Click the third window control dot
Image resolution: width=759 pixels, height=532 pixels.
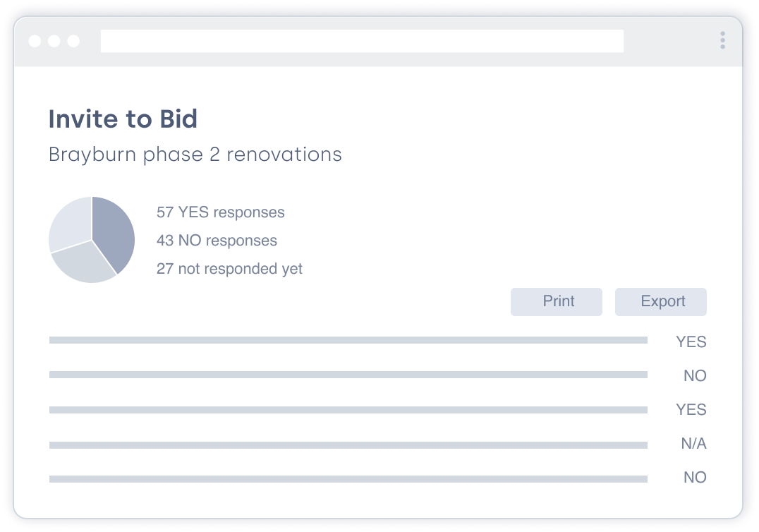[x=73, y=41]
